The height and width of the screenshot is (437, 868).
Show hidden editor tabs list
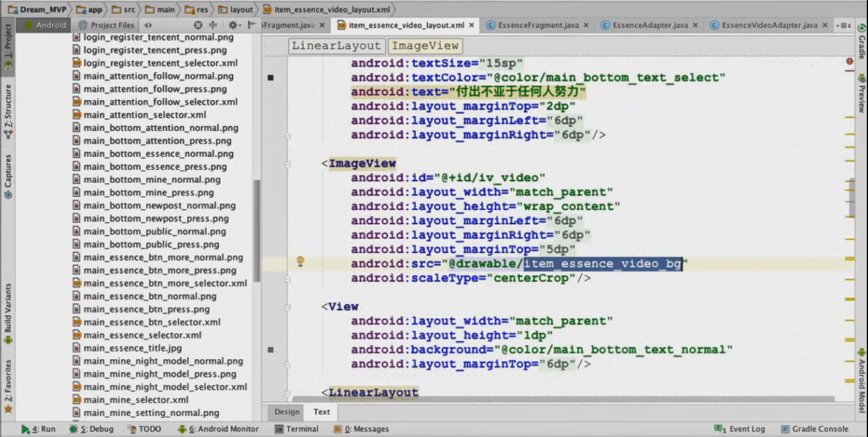pyautogui.click(x=844, y=25)
